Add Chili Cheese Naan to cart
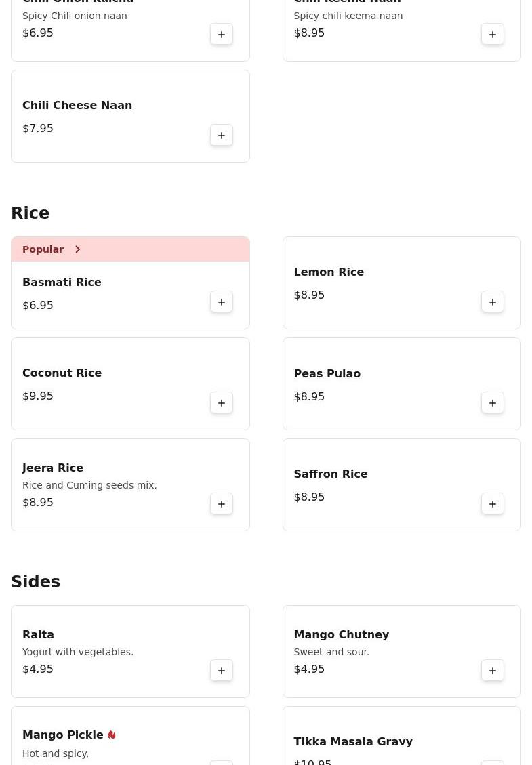Viewport: 532px width, 765px height. pyautogui.click(x=222, y=136)
